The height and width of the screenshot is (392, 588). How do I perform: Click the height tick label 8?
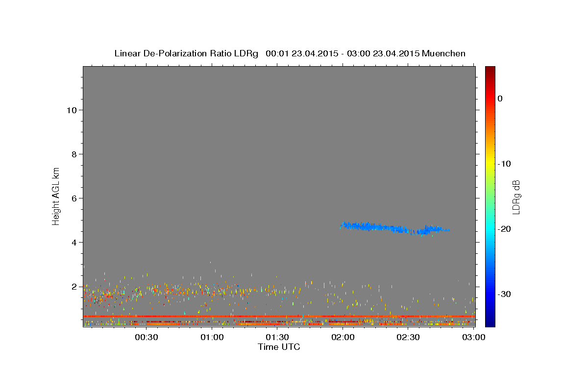coord(73,154)
